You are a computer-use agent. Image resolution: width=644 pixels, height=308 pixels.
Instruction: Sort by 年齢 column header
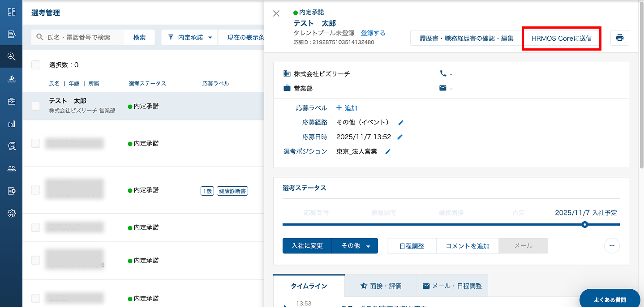pos(74,84)
